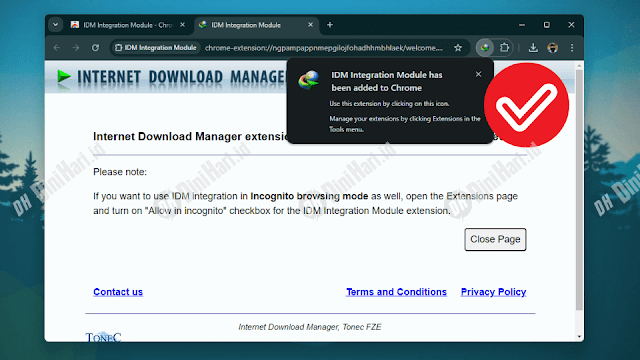Go forward with the forward arrow
Viewport: 640px width, 360px height.
coord(76,48)
